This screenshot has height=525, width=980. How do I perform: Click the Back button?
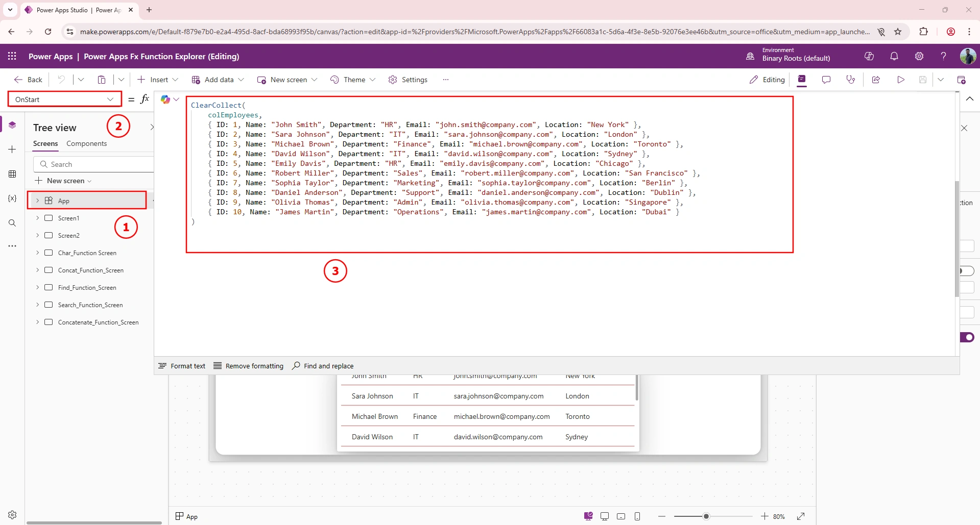[29, 80]
